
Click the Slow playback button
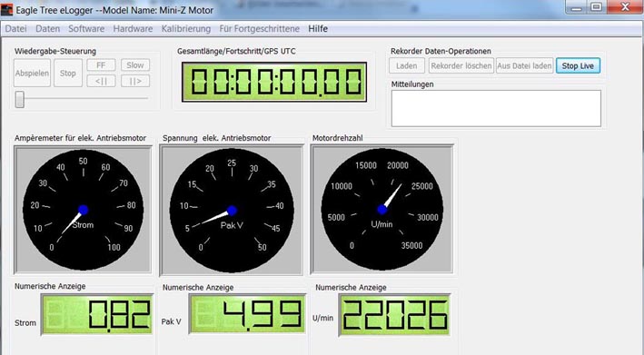tap(135, 65)
